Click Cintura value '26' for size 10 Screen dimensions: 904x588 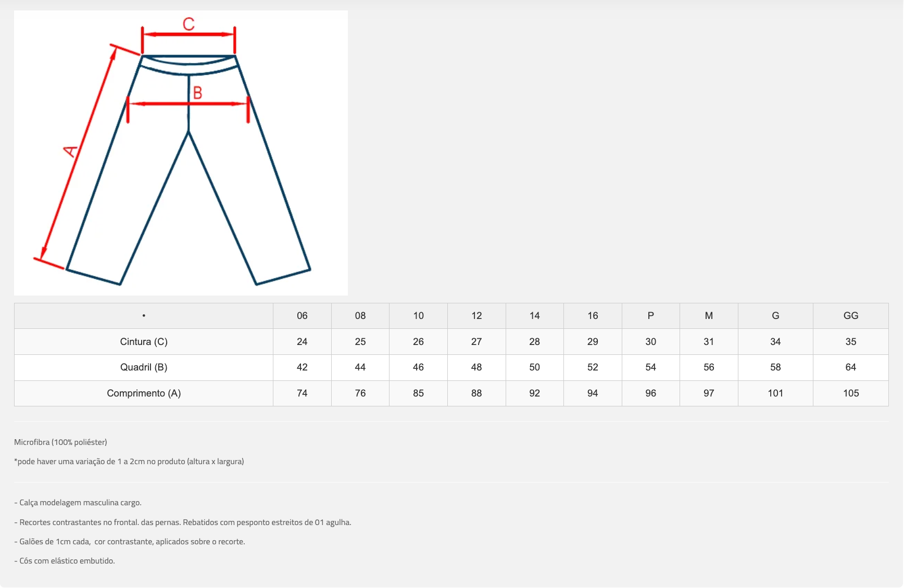(x=419, y=342)
